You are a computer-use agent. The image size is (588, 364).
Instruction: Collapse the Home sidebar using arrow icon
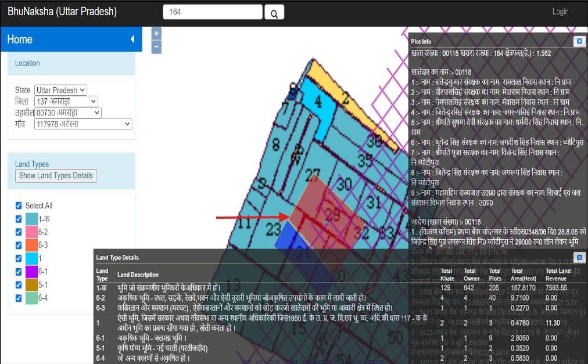pos(132,39)
